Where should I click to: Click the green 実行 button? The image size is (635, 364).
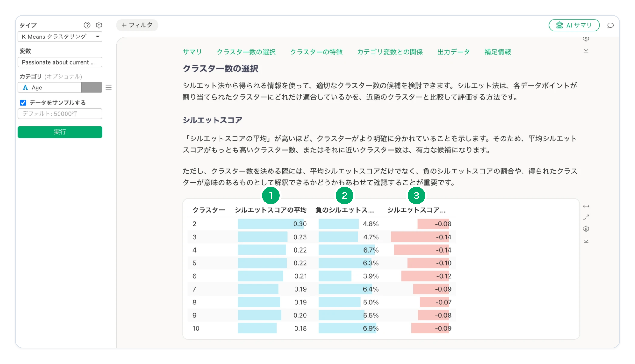click(x=60, y=132)
